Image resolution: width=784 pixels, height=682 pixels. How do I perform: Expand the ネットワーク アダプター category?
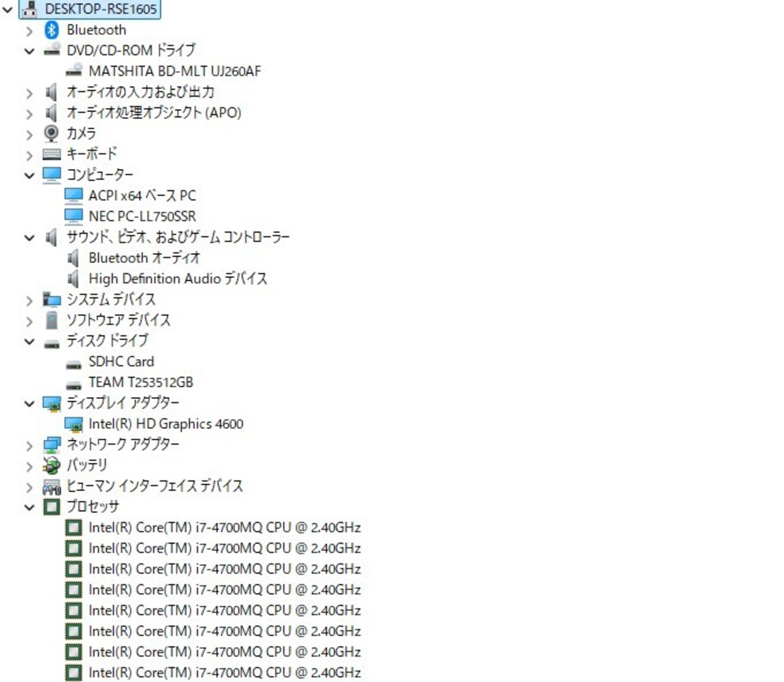(29, 446)
